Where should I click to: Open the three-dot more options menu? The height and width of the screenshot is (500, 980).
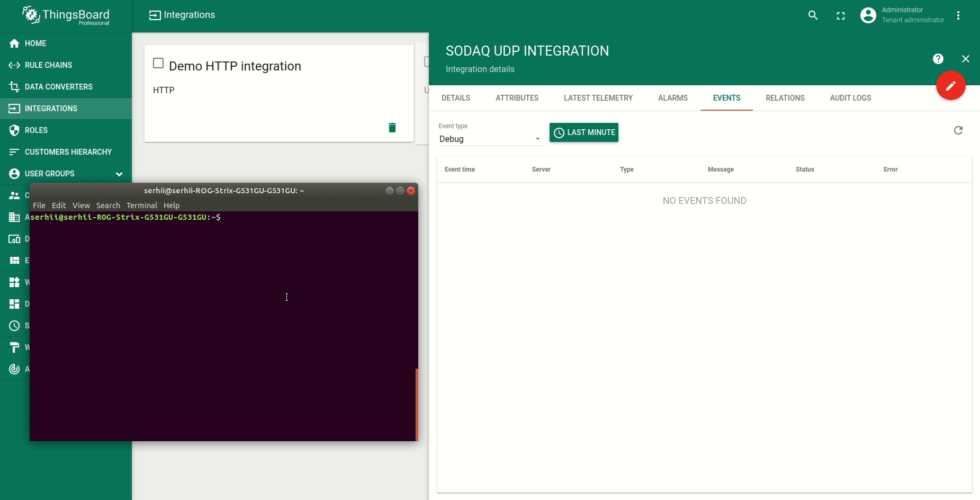[958, 15]
